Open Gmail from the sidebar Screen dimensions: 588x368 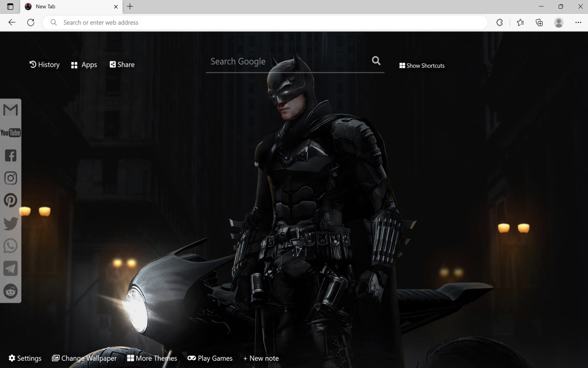pyautogui.click(x=11, y=109)
